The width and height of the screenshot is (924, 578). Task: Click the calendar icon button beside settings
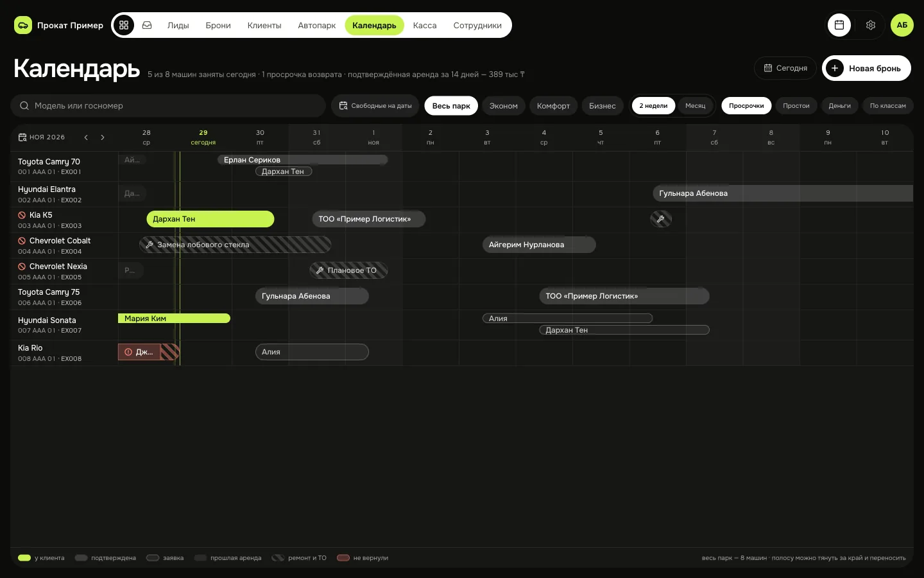[839, 25]
